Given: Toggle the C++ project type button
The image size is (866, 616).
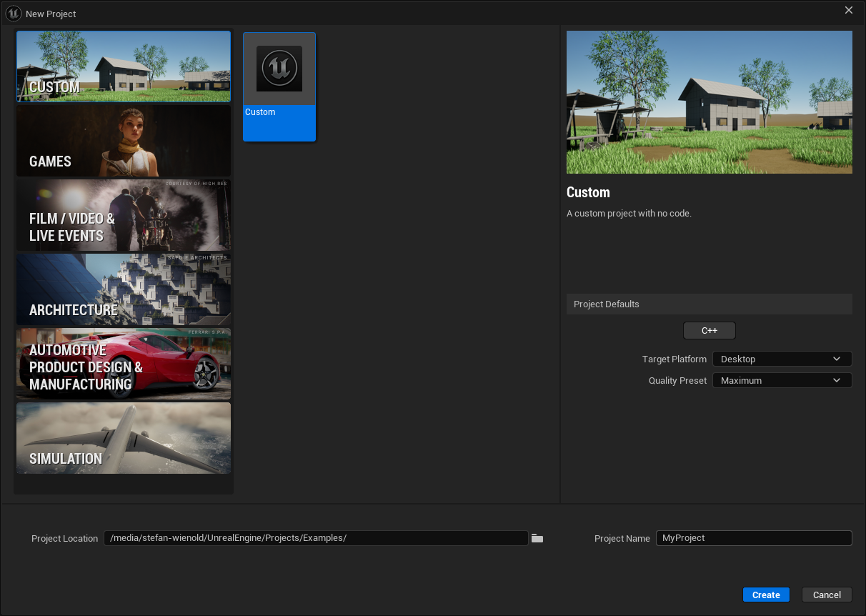Looking at the screenshot, I should point(709,331).
